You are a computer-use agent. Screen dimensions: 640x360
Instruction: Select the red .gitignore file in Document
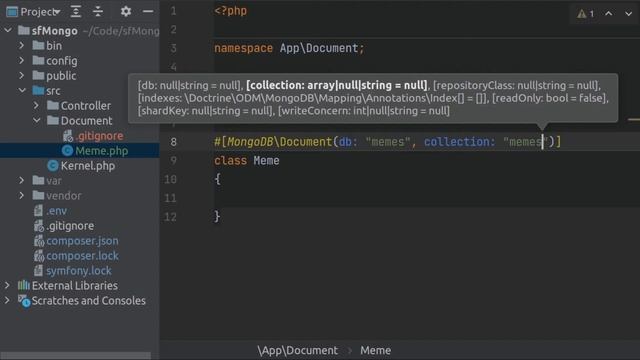pyautogui.click(x=99, y=136)
